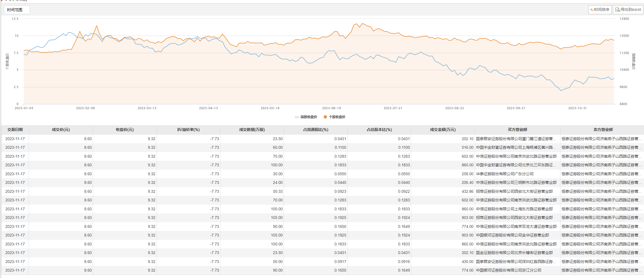
Task: Toggle the 指数收盘价 series legend label
Action: coord(309,117)
